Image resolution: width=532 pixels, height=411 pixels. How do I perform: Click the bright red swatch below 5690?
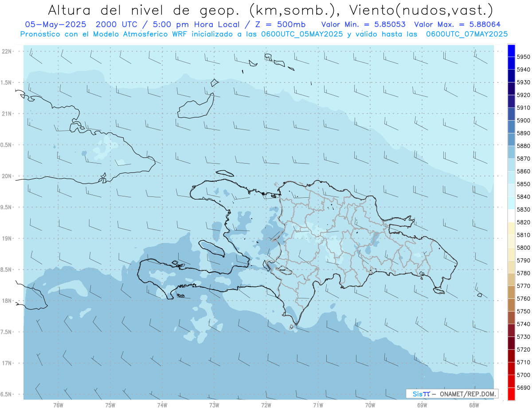511,394
